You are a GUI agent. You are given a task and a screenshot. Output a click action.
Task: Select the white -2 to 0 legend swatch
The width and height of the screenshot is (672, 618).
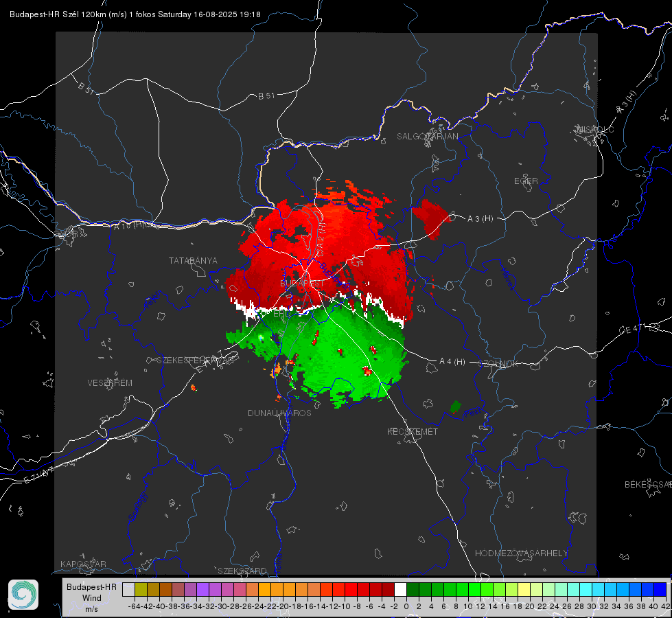point(400,590)
